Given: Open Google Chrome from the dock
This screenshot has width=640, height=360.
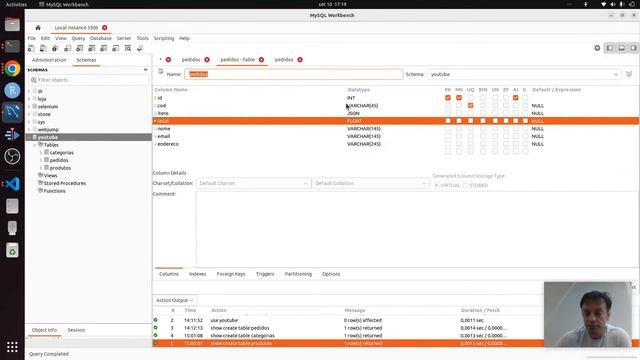Looking at the screenshot, I should click(x=12, y=69).
